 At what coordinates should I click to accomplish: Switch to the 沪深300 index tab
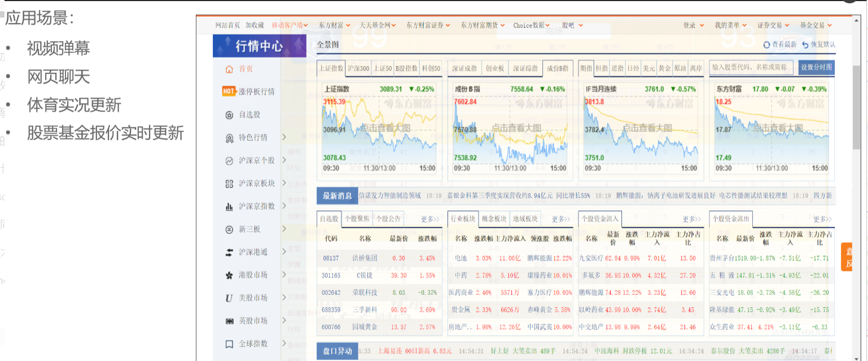click(x=358, y=68)
